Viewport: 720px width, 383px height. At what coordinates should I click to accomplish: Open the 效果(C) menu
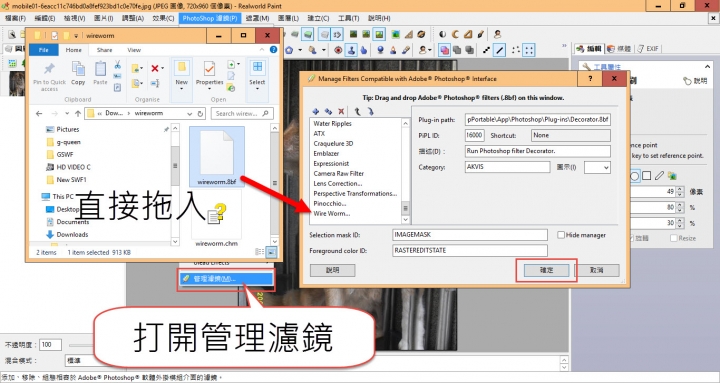(x=163, y=18)
